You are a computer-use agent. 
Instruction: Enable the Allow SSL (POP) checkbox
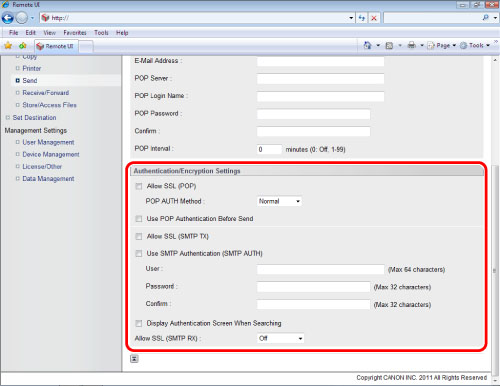click(x=139, y=186)
